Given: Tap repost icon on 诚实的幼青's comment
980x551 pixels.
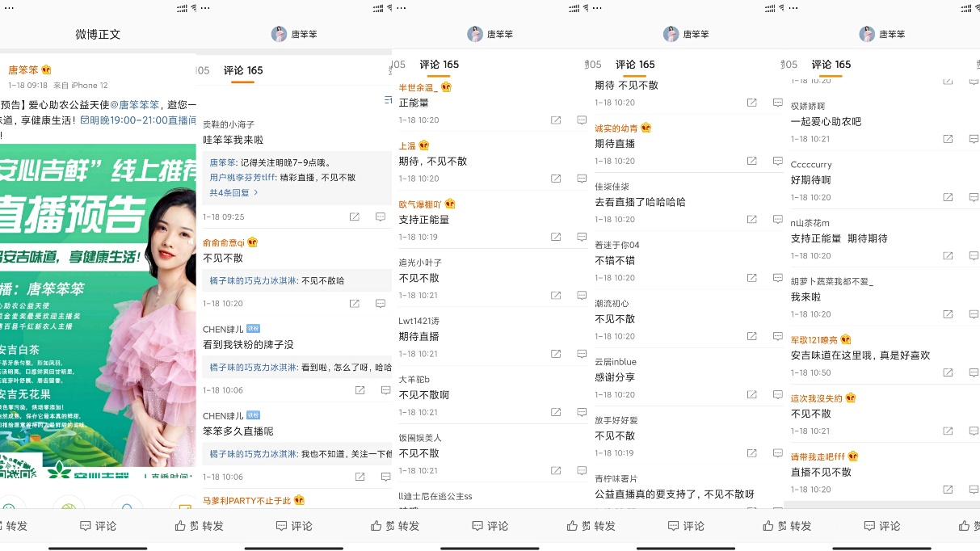Looking at the screenshot, I should [x=752, y=161].
